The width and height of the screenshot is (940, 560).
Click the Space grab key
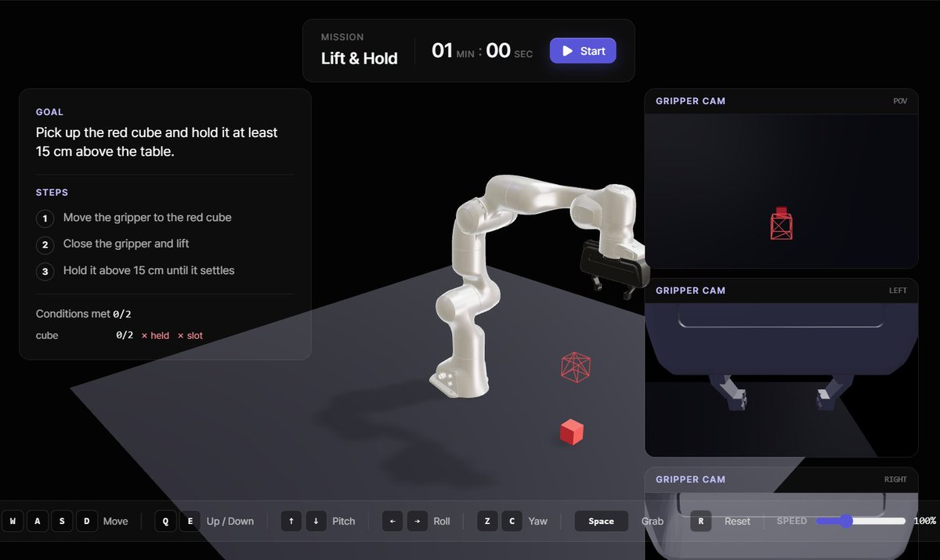pyautogui.click(x=602, y=521)
